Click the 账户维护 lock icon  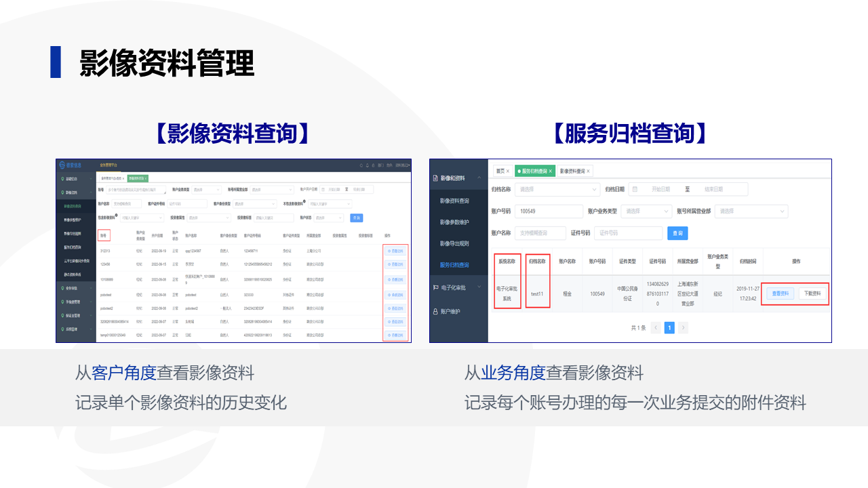(435, 311)
